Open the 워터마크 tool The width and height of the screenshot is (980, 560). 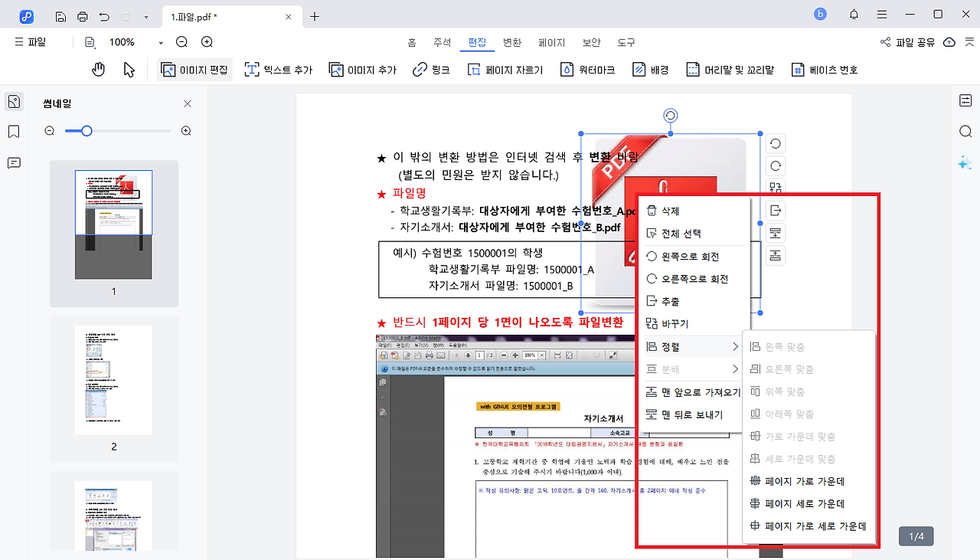coord(588,70)
